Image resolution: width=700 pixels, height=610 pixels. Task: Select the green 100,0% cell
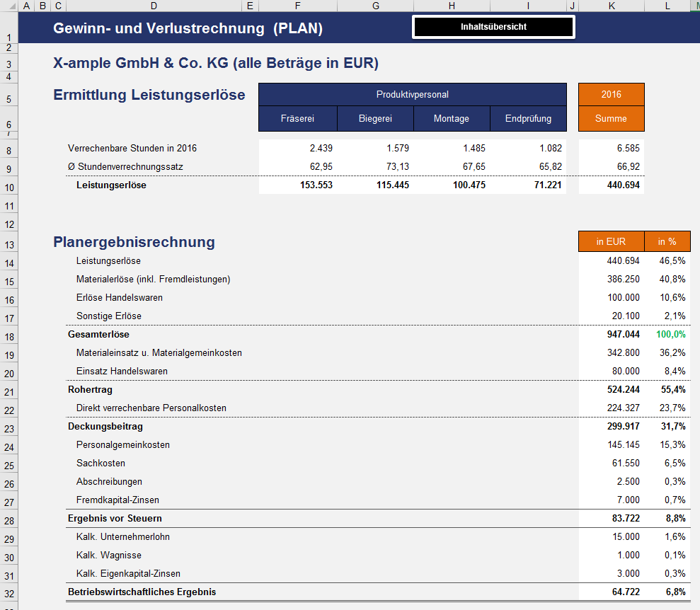667,334
